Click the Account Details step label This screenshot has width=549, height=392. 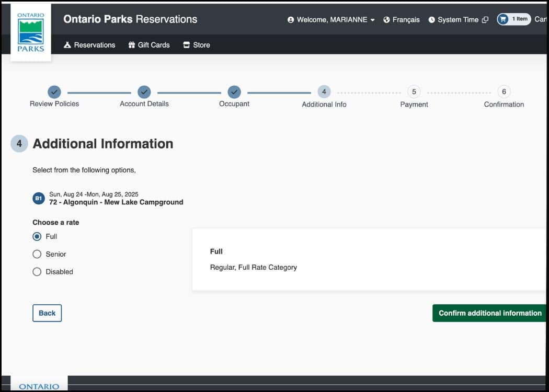[144, 103]
